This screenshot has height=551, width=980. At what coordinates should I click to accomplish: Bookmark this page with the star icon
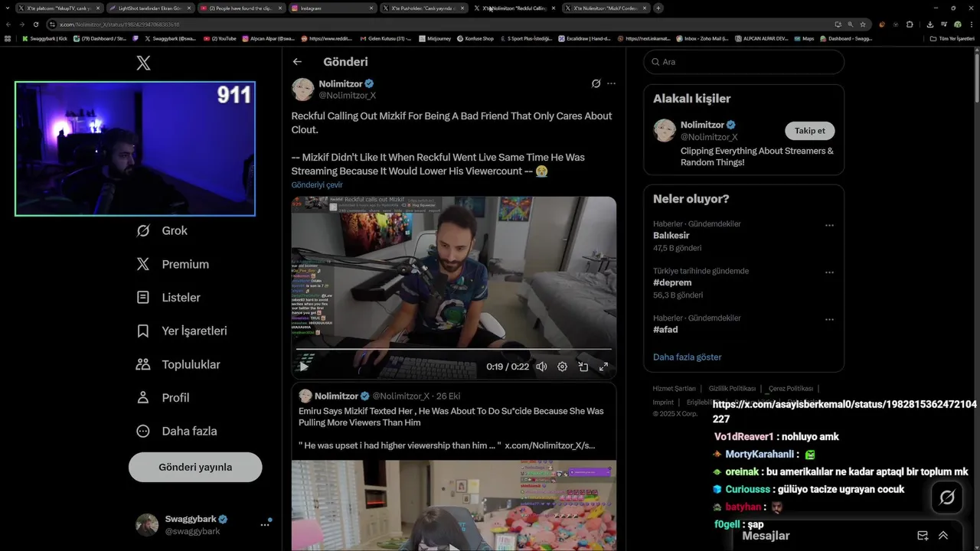coord(863,24)
